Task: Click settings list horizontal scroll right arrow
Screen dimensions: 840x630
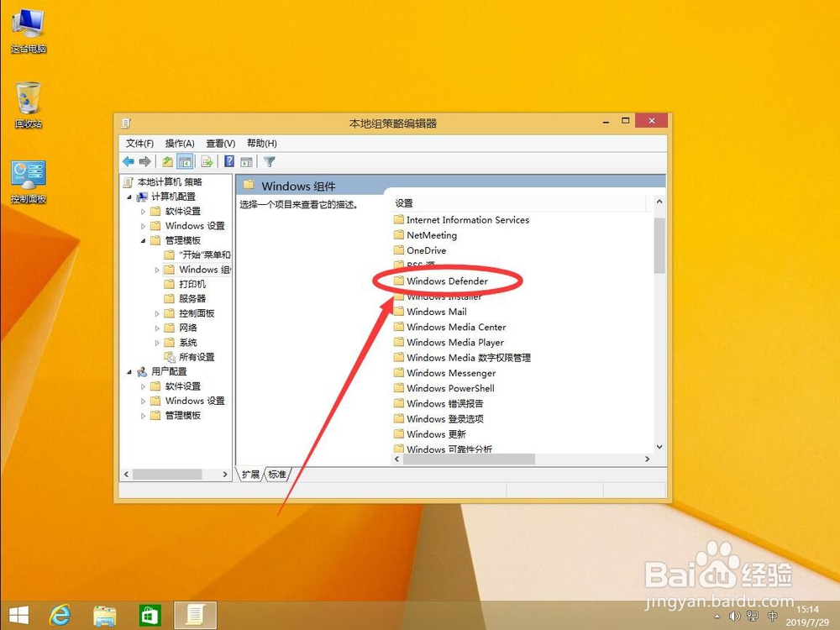Action: click(647, 459)
